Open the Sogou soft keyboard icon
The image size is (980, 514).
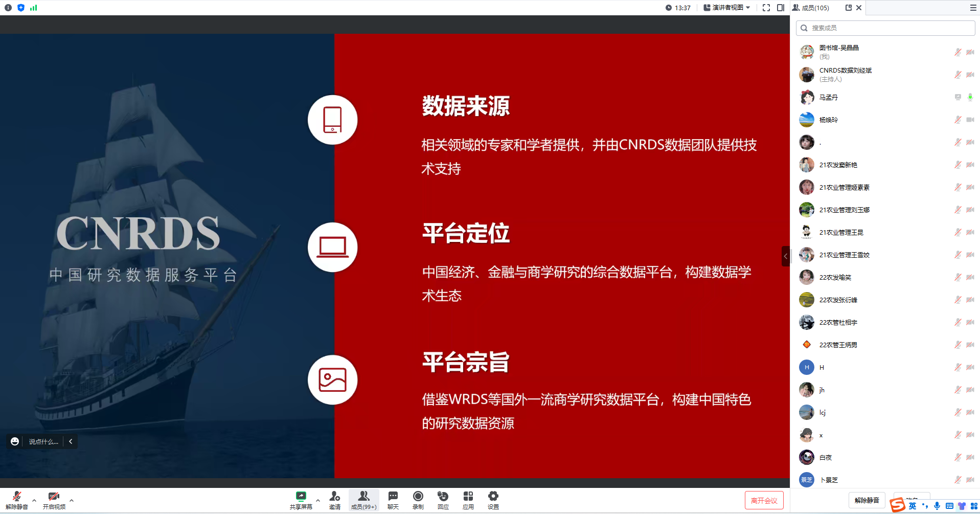coord(949,506)
